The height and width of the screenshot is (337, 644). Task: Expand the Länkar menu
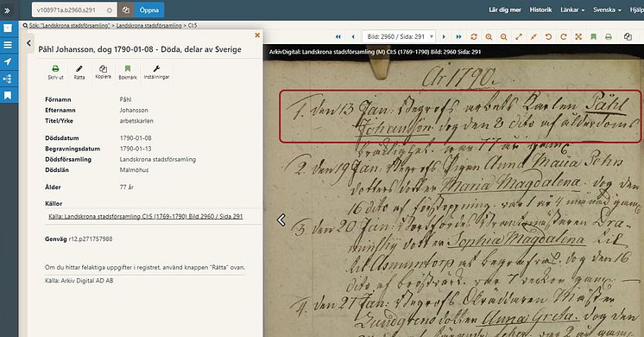[x=572, y=10]
